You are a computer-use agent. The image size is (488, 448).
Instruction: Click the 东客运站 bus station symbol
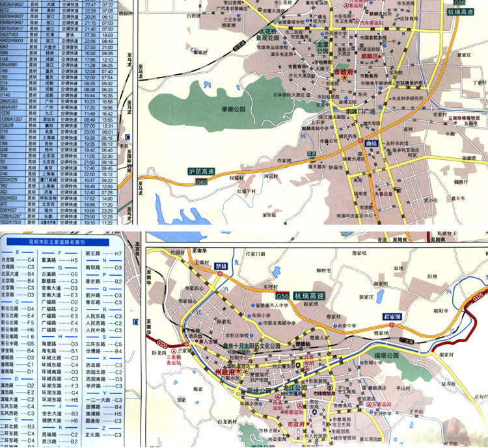coord(369,404)
